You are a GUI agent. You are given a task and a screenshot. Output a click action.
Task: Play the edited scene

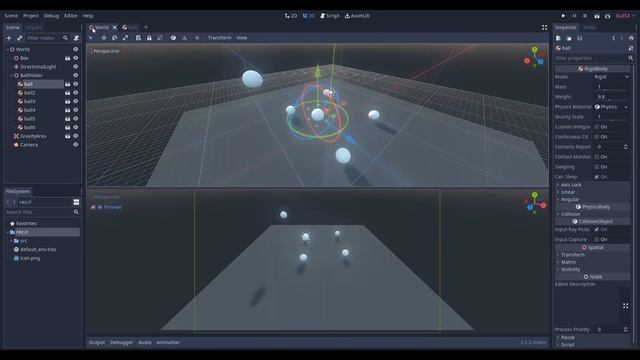597,16
